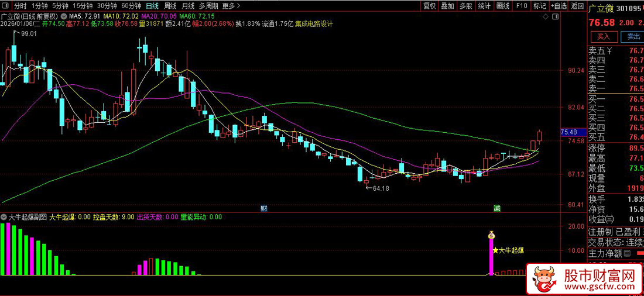
Task: Click the 财 finance marker on timeline
Action: (x=263, y=209)
